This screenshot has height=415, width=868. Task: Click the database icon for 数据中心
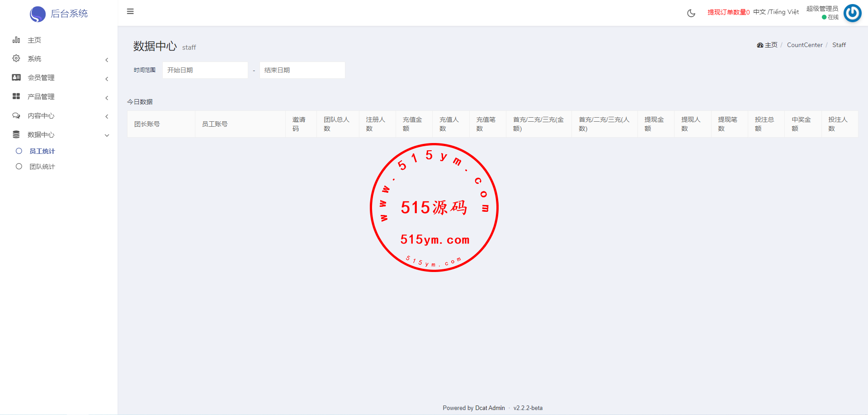[16, 134]
